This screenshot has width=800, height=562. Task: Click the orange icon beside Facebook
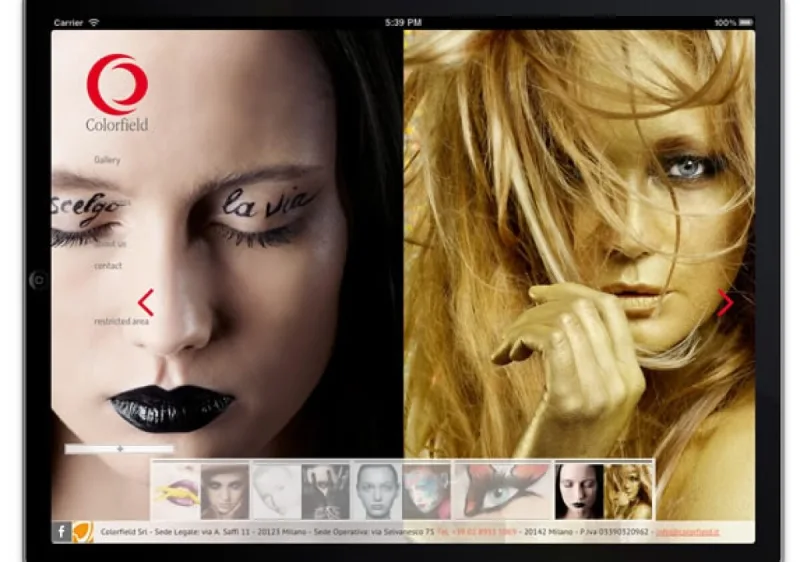point(82,532)
